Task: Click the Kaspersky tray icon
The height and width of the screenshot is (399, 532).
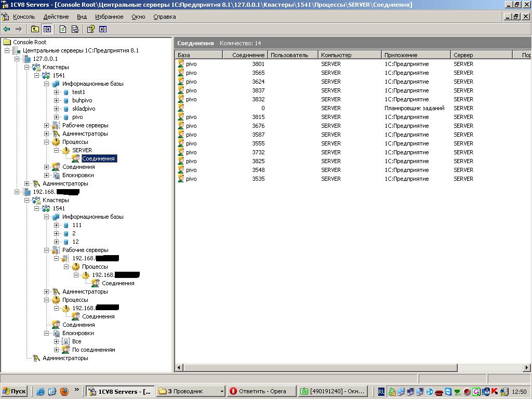Action: 494,392
